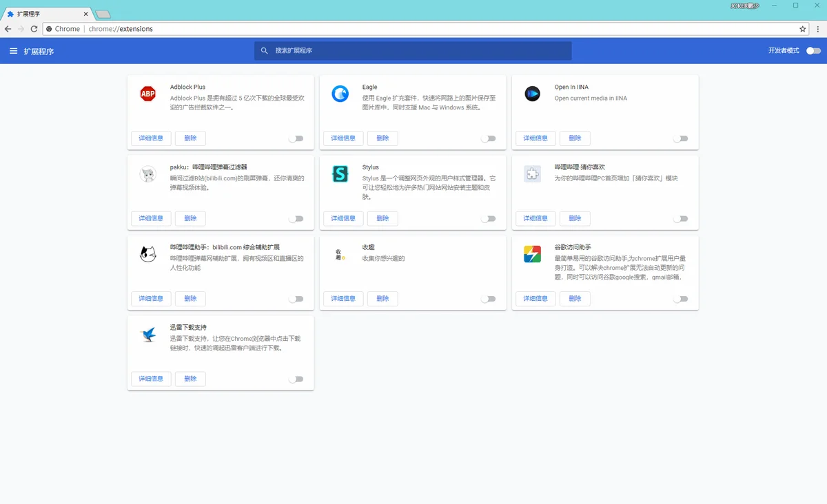Click 删除 for pakku 哔哩哔哩弹幕过滤器

click(x=190, y=218)
